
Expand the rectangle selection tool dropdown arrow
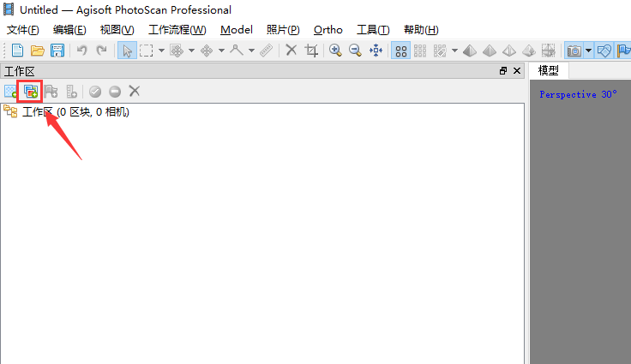point(161,51)
